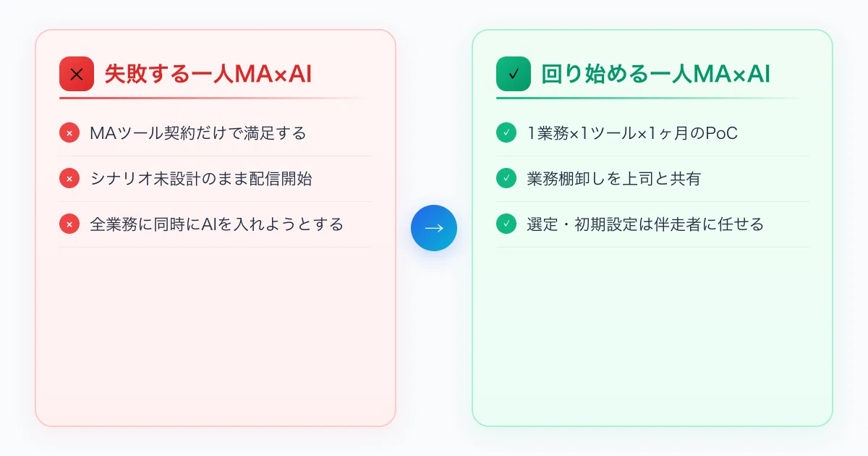Select the text シナリオ未設計のまま配信開始

[201, 179]
